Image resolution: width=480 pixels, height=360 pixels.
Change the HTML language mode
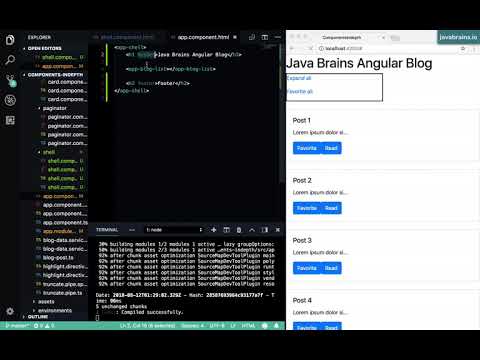coord(248,326)
